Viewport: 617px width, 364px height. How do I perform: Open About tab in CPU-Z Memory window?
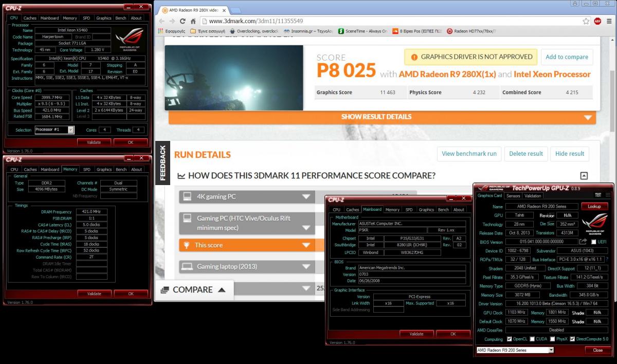pos(136,169)
